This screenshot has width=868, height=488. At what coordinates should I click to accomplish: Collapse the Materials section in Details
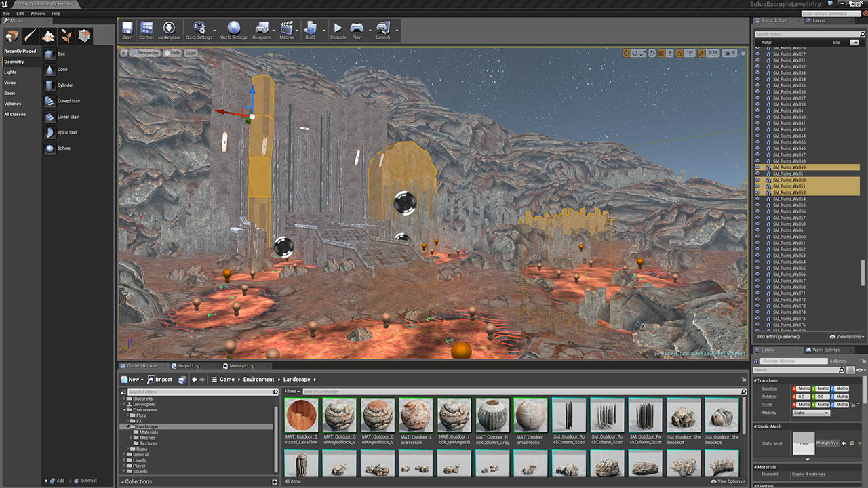click(x=756, y=467)
